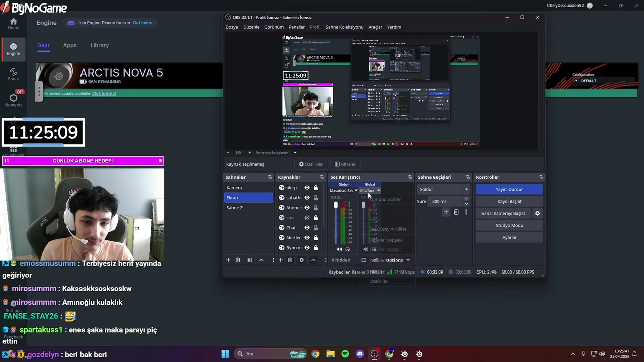The height and width of the screenshot is (362, 644).
Task: Open the preview scaling dropdown arrow
Action: pos(295,152)
